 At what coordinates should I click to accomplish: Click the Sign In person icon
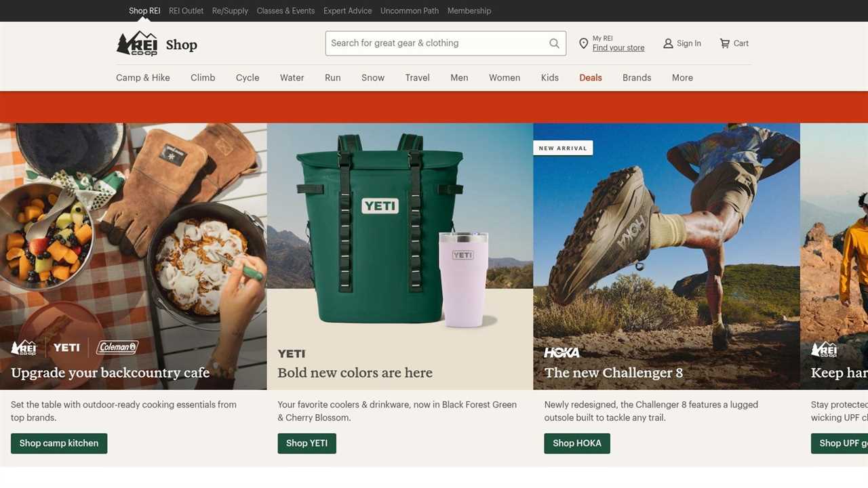(x=668, y=43)
